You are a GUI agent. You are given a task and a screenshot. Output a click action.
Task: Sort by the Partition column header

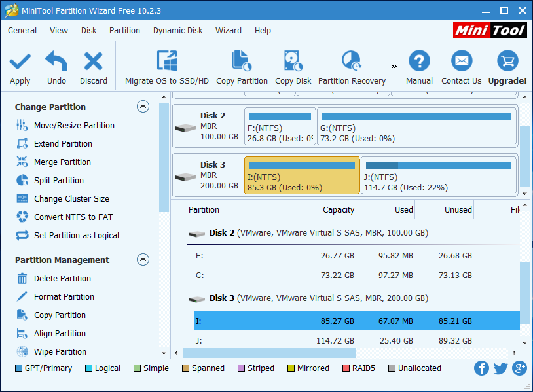[x=242, y=209]
